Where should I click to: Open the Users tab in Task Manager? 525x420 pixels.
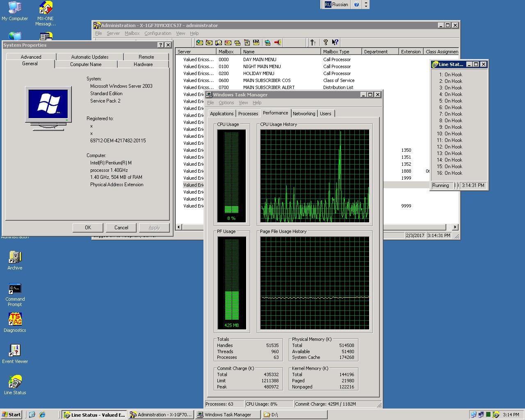[326, 114]
